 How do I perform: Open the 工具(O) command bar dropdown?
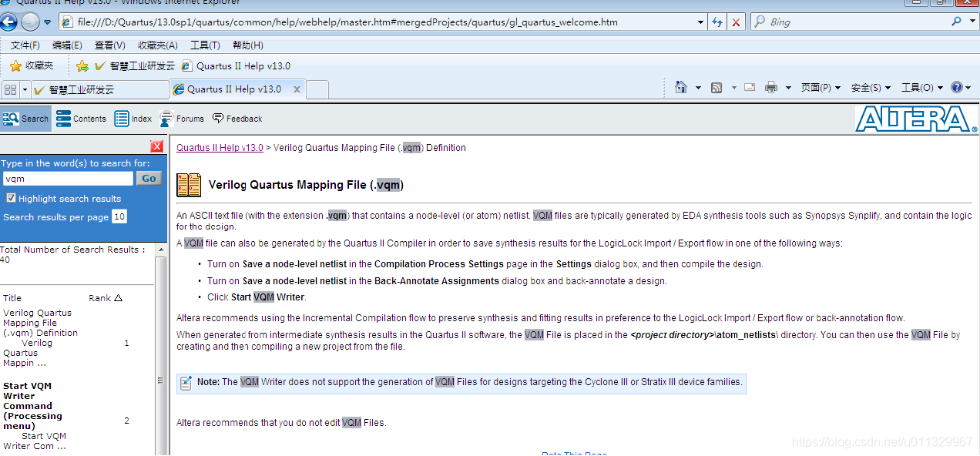tap(921, 88)
